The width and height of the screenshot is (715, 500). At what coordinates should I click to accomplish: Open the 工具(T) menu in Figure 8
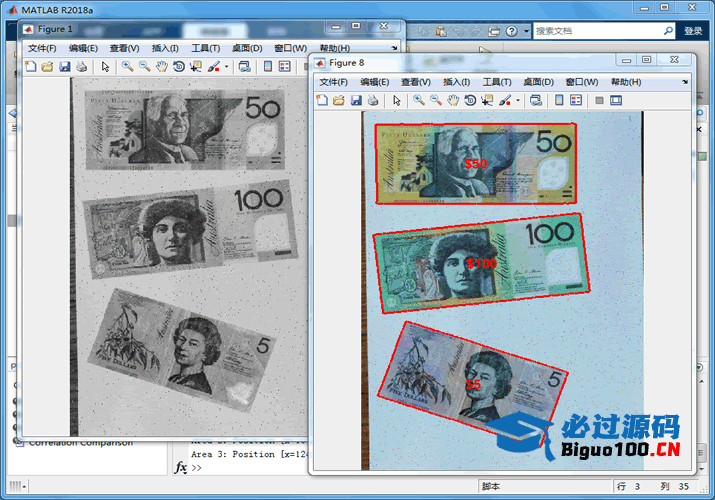point(497,82)
